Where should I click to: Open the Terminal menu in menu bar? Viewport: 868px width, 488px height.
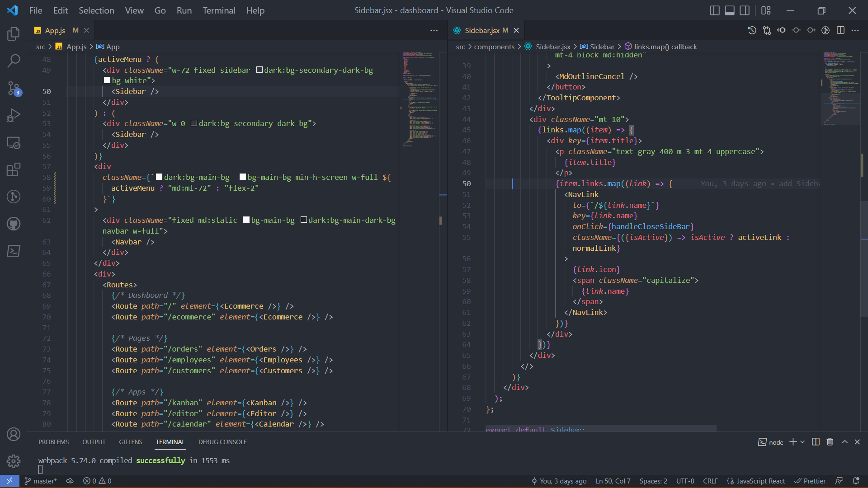pyautogui.click(x=219, y=10)
